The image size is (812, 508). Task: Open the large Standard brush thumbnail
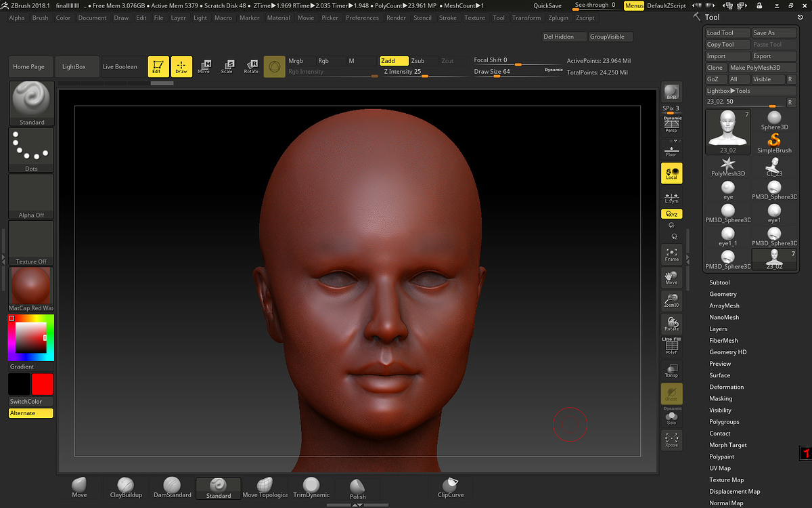[x=31, y=104]
